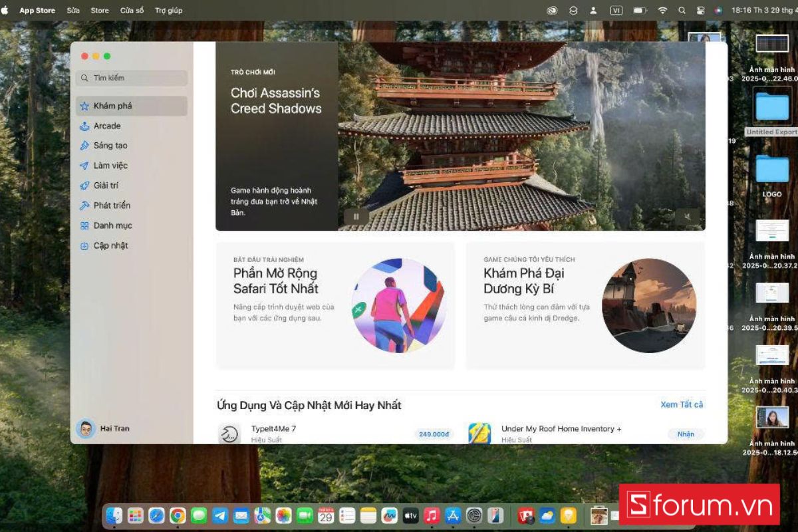Open the menu bar date and time
This screenshot has width=798, height=532.
coord(763,11)
